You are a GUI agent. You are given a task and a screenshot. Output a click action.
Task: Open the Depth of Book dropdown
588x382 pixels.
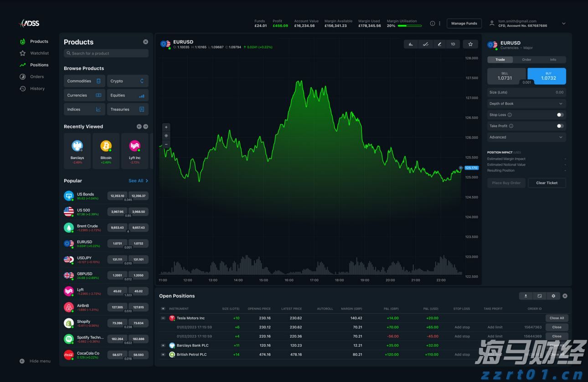[526, 103]
